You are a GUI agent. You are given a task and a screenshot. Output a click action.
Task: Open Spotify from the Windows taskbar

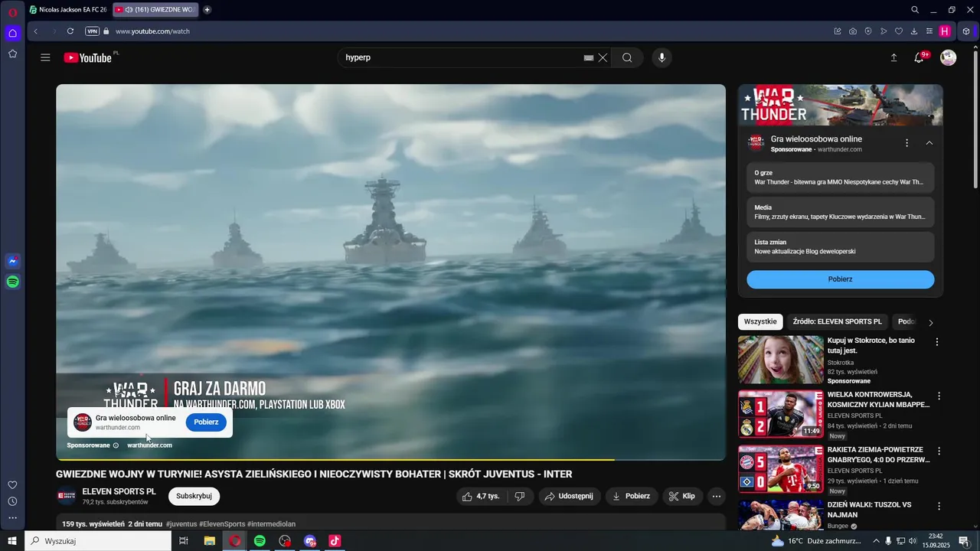(x=260, y=541)
